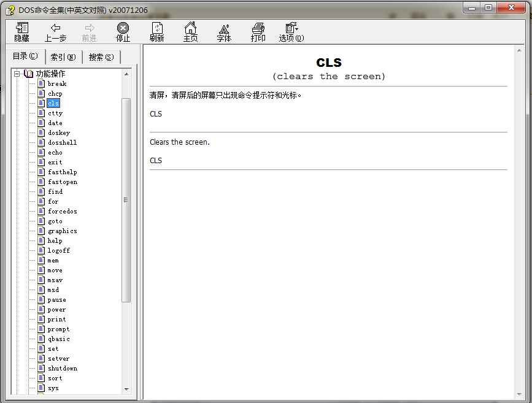Click the page icon beside for
Viewport: 532px width, 403px height.
click(41, 201)
